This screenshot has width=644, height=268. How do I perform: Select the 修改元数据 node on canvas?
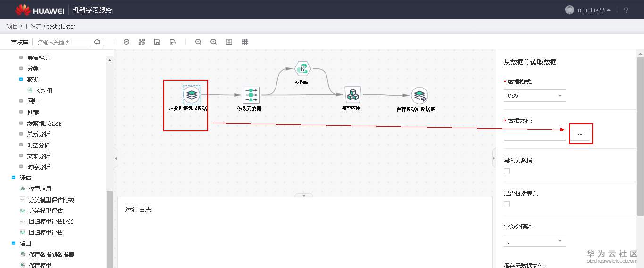(251, 95)
